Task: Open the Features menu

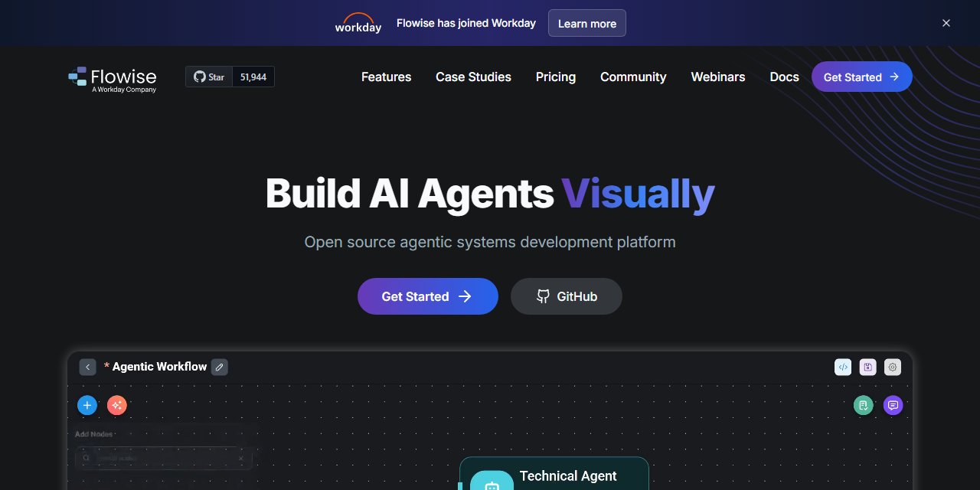Action: coord(386,77)
